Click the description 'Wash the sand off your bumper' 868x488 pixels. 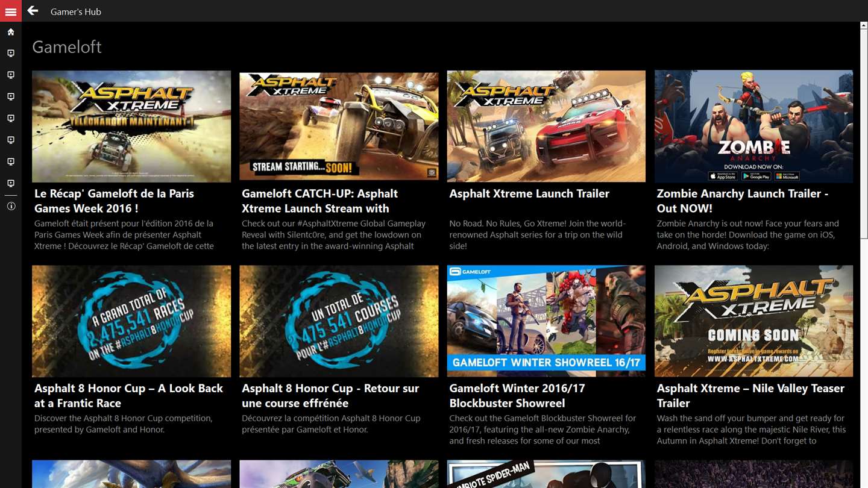(751, 430)
